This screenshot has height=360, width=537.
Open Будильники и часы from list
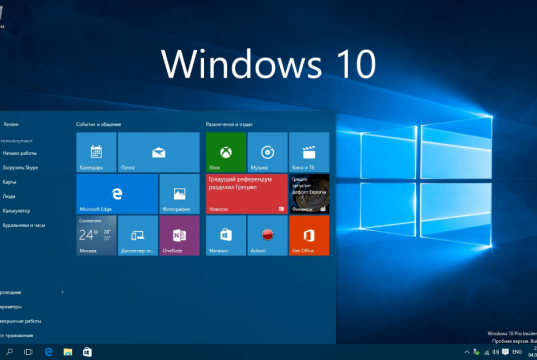coord(24,225)
